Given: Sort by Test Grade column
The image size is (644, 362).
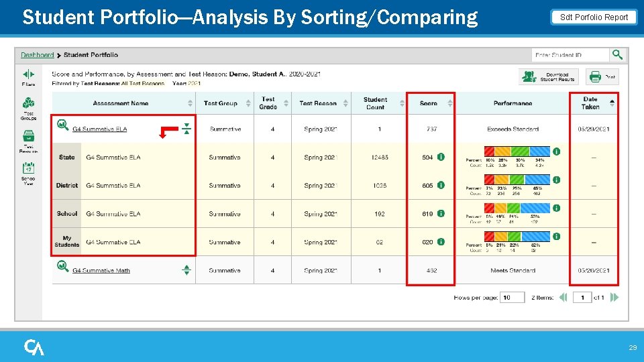Looking at the screenshot, I should 286,103.
